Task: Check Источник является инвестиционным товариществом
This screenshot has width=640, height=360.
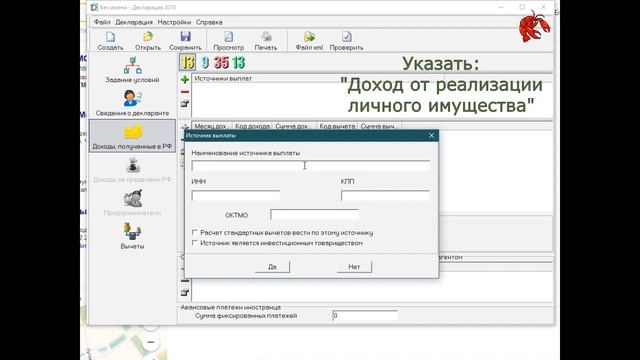Action: [x=195, y=243]
